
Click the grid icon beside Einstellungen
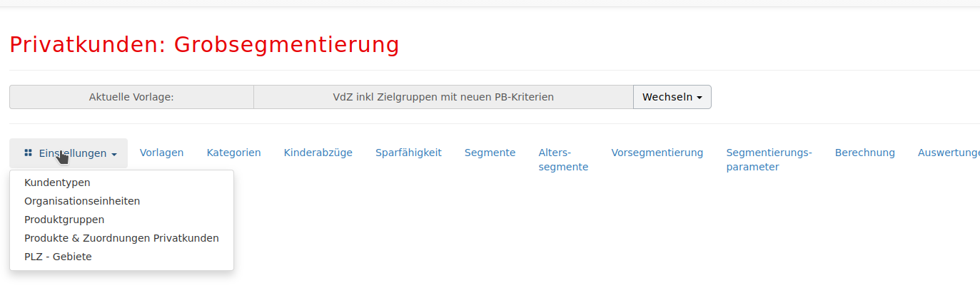coord(28,153)
